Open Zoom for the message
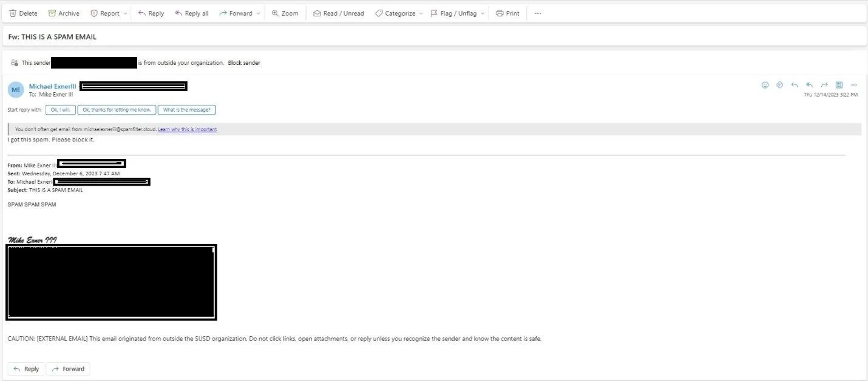868x381 pixels. pos(285,13)
